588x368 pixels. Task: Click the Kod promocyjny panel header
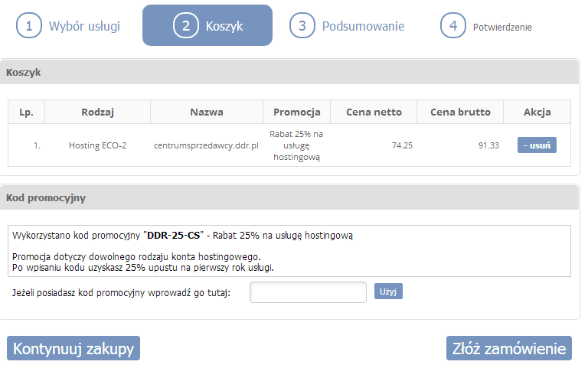point(46,198)
